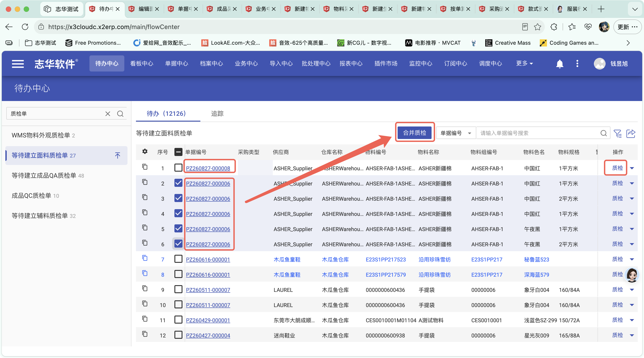Pin 等待建立面料质检单 to top arrow

(x=117, y=155)
